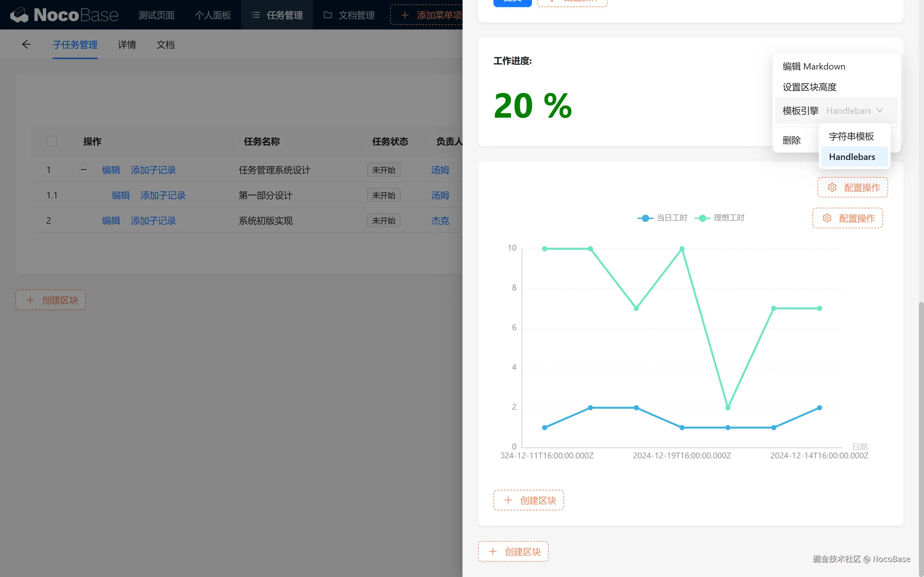924x577 pixels.
Task: Click plus icon in 添加菜单项 button
Action: (x=405, y=15)
